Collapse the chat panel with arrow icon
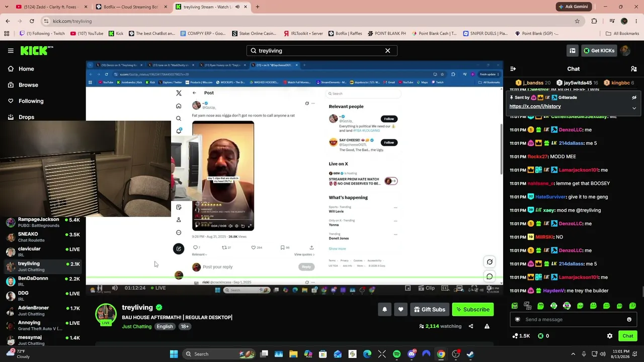 click(513, 69)
